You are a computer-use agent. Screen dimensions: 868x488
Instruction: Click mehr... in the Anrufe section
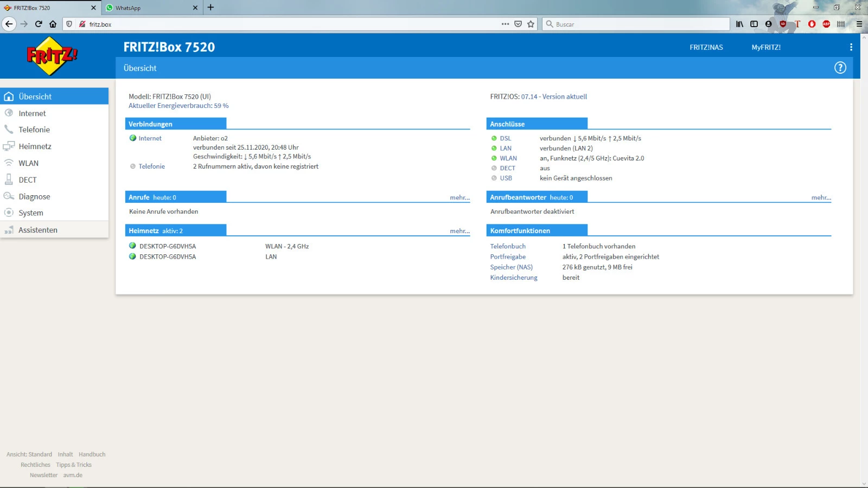[x=459, y=197]
